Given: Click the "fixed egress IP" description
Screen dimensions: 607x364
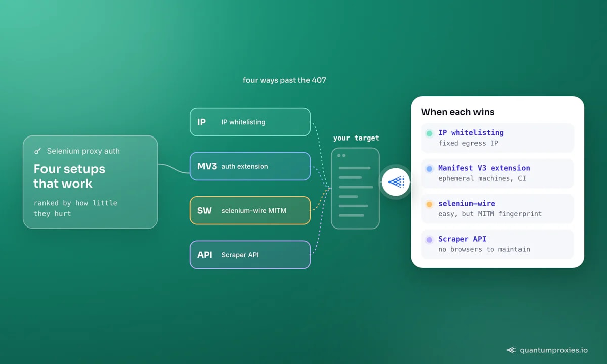Looking at the screenshot, I should [468, 143].
